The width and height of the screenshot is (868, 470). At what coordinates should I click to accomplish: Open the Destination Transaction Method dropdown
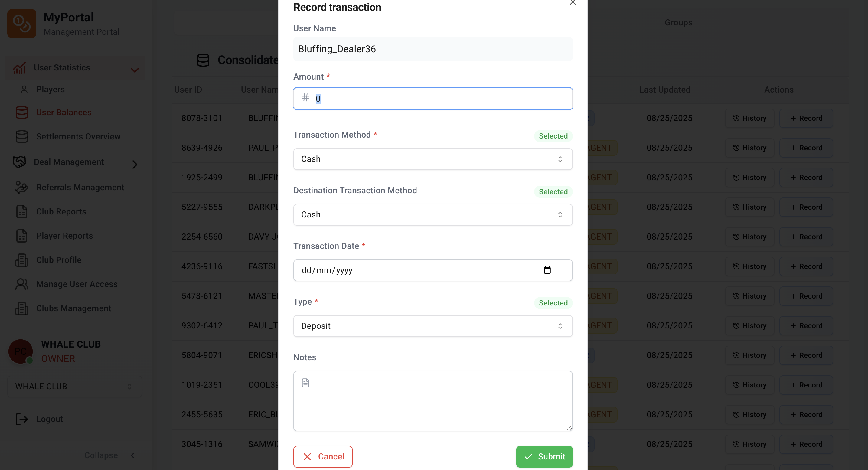coord(433,215)
